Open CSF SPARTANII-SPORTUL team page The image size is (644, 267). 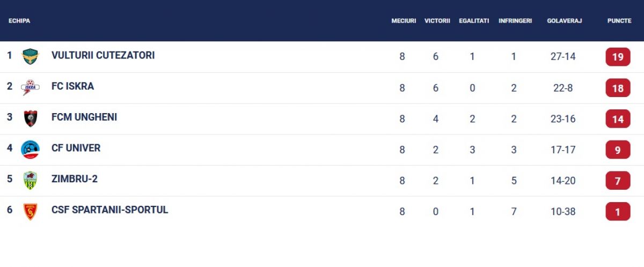click(110, 210)
